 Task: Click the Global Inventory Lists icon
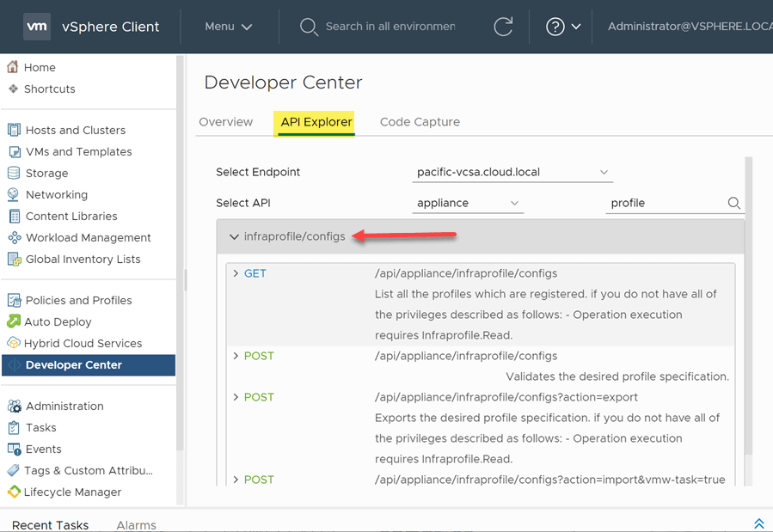tap(15, 259)
